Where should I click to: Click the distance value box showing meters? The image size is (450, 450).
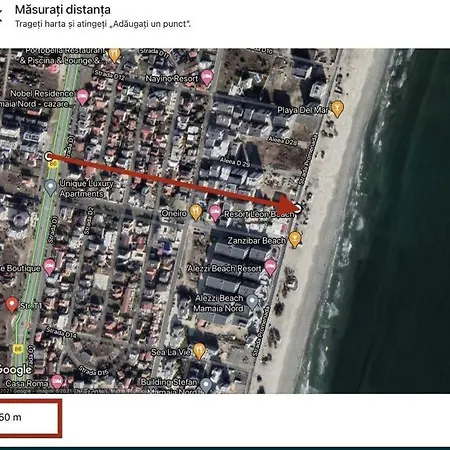coord(30,418)
